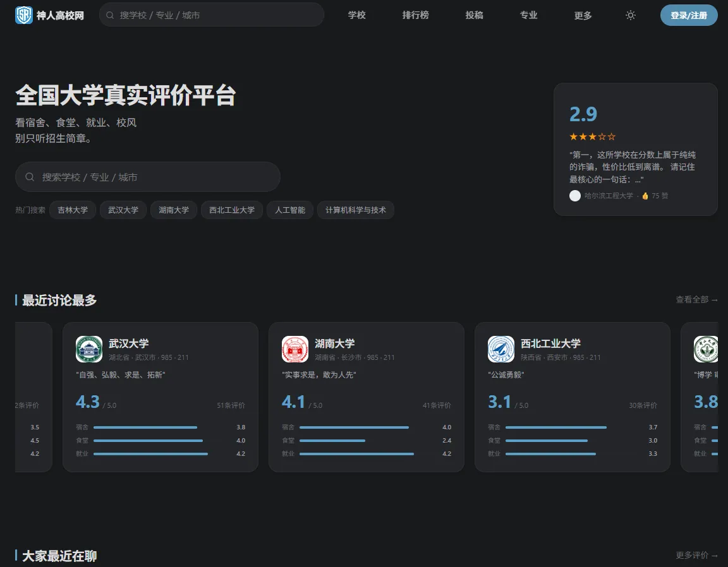This screenshot has height=567, width=728.
Task: Toggle the sun light/dark theme icon
Action: [x=630, y=15]
